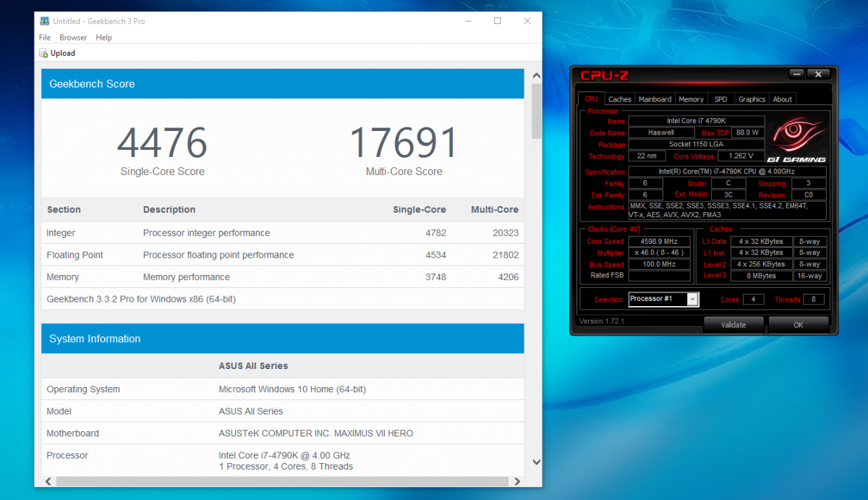Screen dimensions: 868x500
Task: Click the Level 2 cache field 4 x 256 KBytes
Action: 761,264
